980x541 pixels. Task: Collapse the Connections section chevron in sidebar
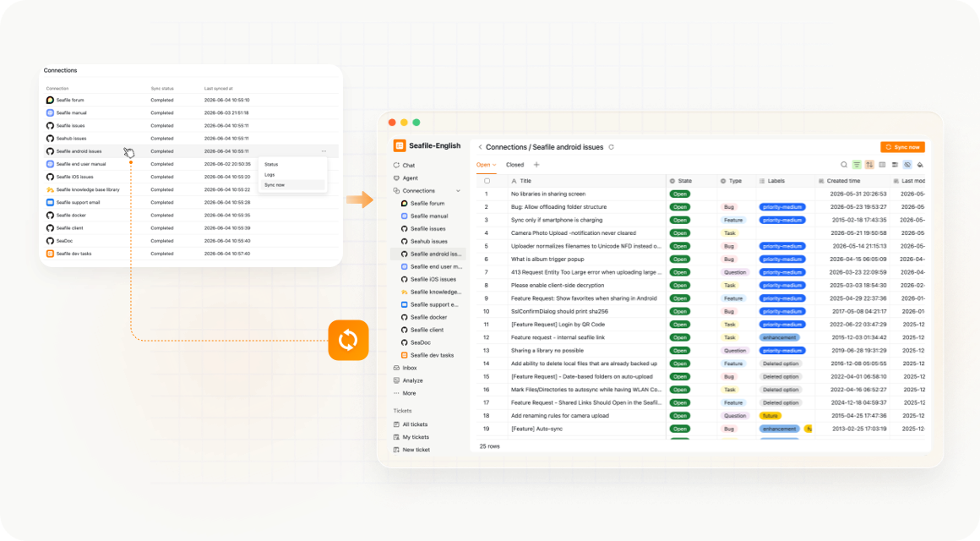coord(458,191)
